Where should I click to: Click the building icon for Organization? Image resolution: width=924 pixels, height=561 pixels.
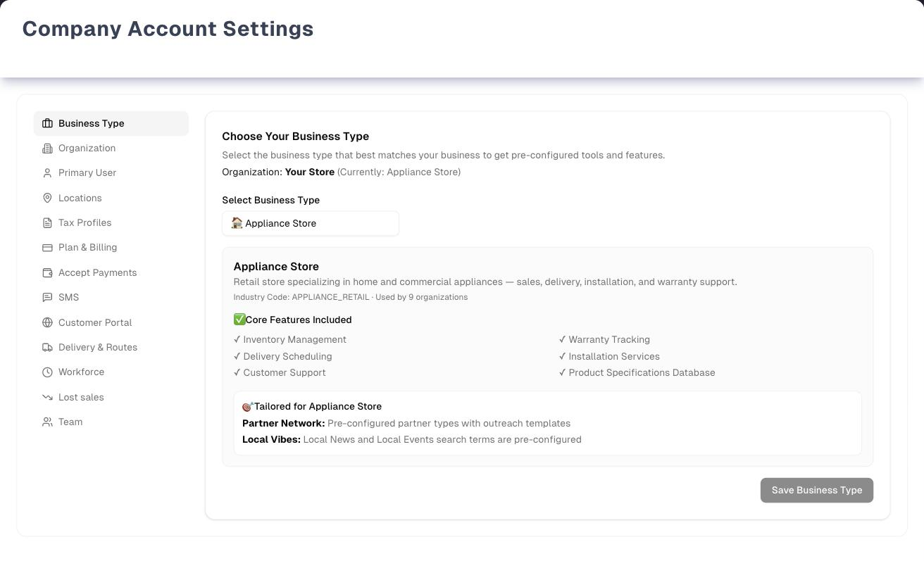point(47,148)
